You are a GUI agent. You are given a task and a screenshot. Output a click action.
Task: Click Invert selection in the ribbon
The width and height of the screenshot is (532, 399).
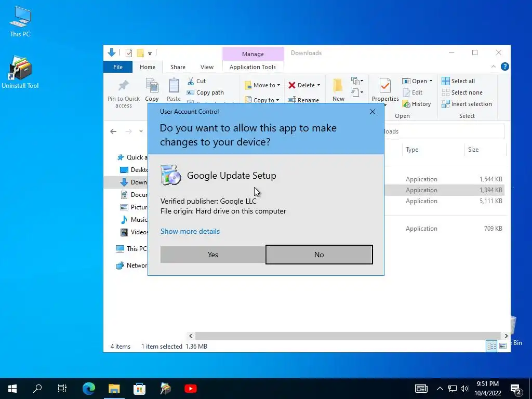(x=467, y=104)
